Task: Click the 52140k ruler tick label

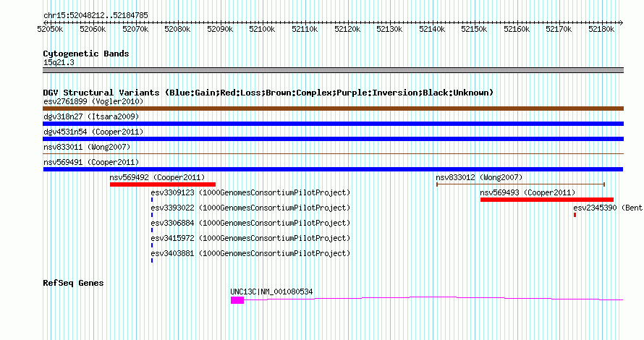Action: coord(432,29)
